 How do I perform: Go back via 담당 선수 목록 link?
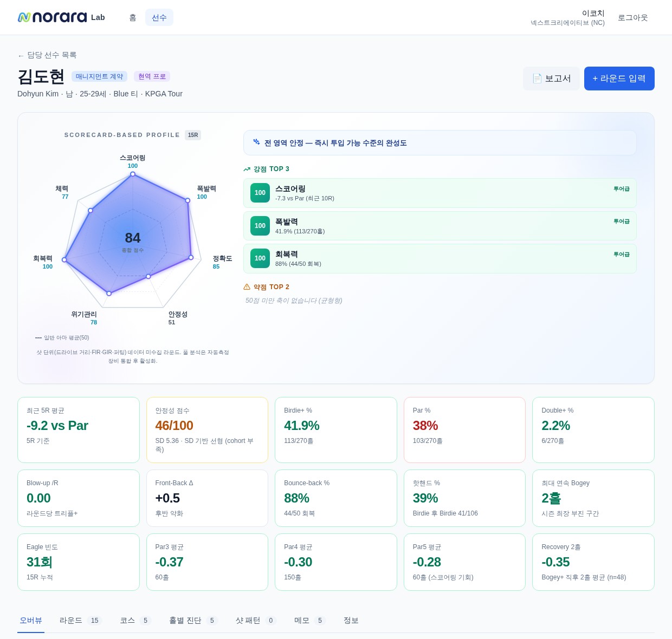coord(47,55)
